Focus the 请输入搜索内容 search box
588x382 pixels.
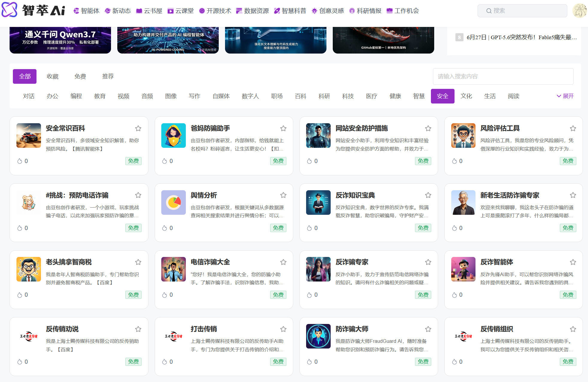click(503, 76)
